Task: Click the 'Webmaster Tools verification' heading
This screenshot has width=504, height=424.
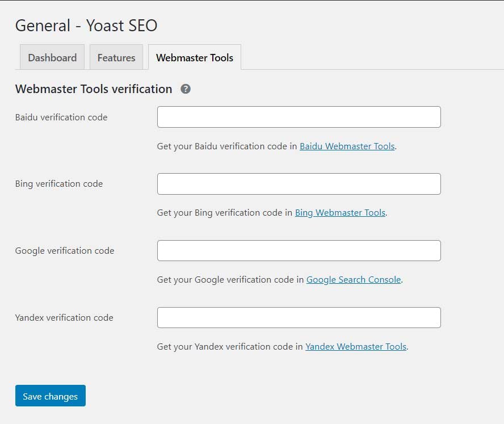Action: [x=94, y=89]
